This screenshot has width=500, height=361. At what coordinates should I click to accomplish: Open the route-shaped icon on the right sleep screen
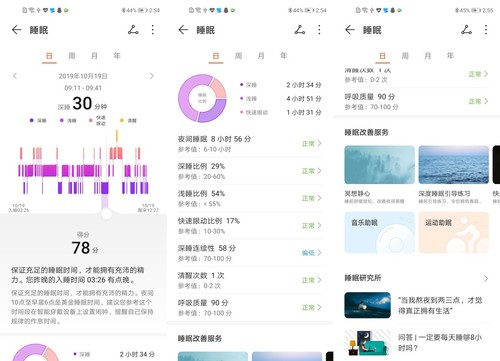[x=467, y=30]
